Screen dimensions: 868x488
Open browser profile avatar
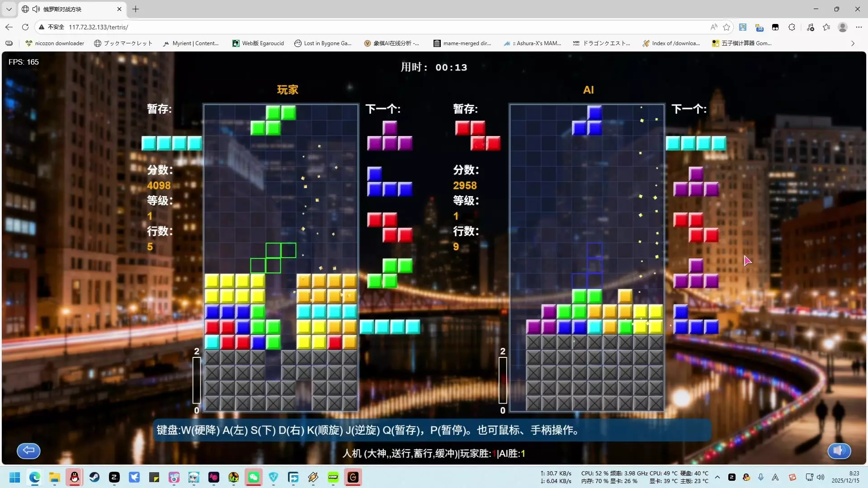842,27
